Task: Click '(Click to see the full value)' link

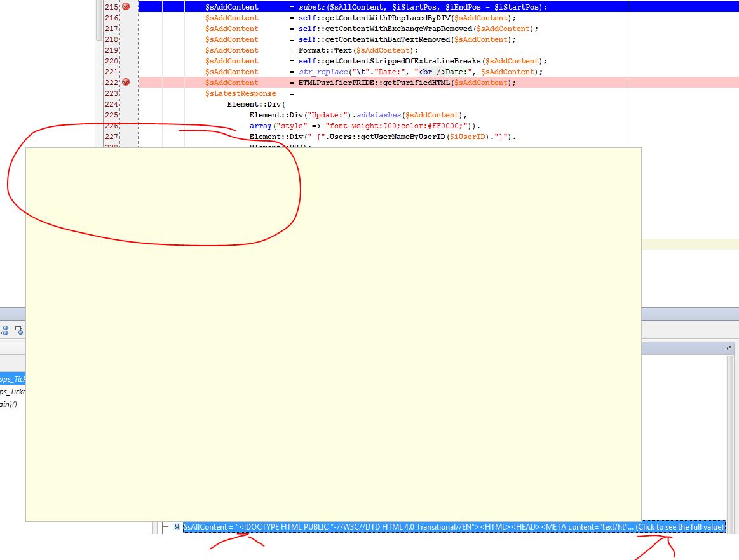Action: (x=679, y=526)
